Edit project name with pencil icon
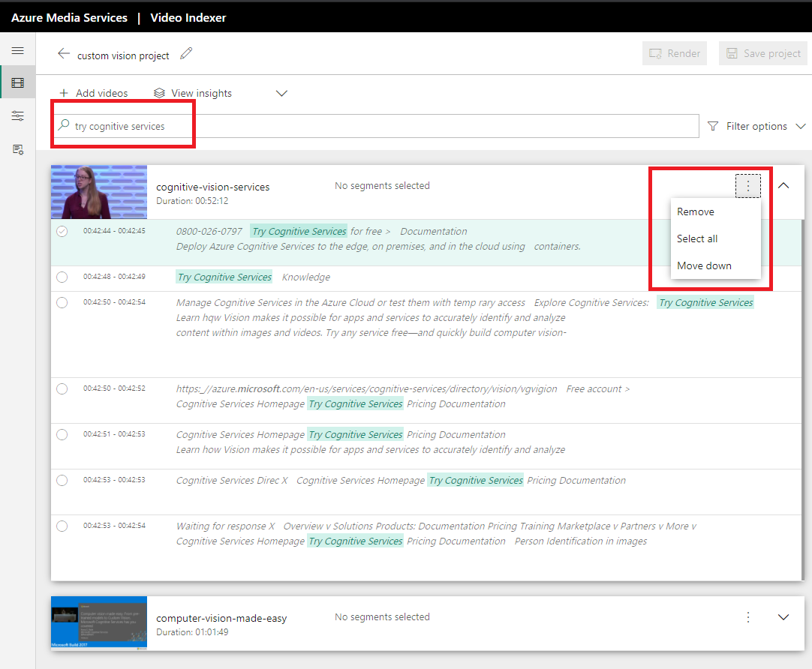This screenshot has height=669, width=812. tap(186, 53)
